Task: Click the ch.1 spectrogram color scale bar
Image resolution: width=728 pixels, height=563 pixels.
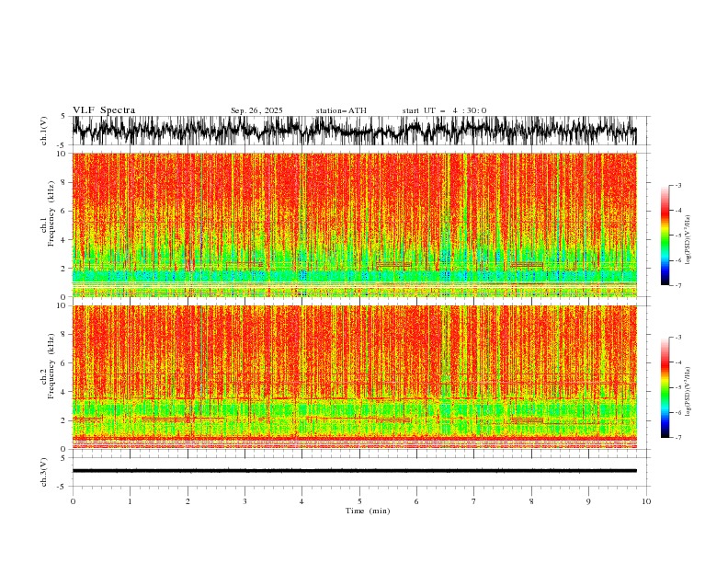Action: [x=665, y=236]
